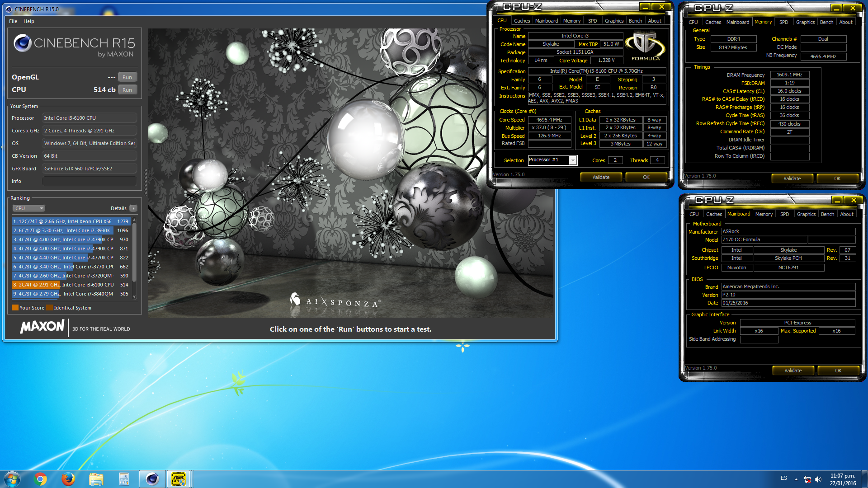Screen dimensions: 868x488
Task: Open Calculator from taskbar
Action: coord(124,479)
